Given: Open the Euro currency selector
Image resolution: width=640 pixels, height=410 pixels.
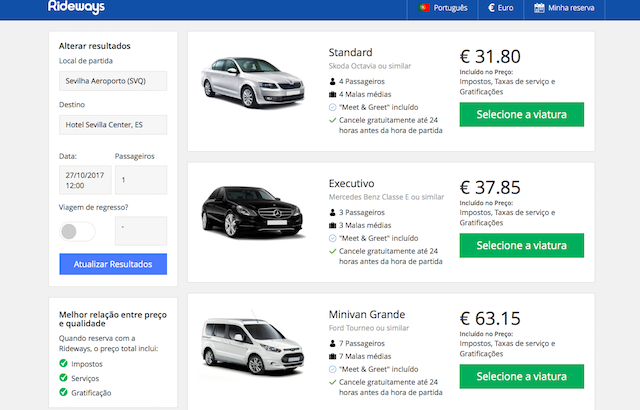Looking at the screenshot, I should (x=500, y=8).
